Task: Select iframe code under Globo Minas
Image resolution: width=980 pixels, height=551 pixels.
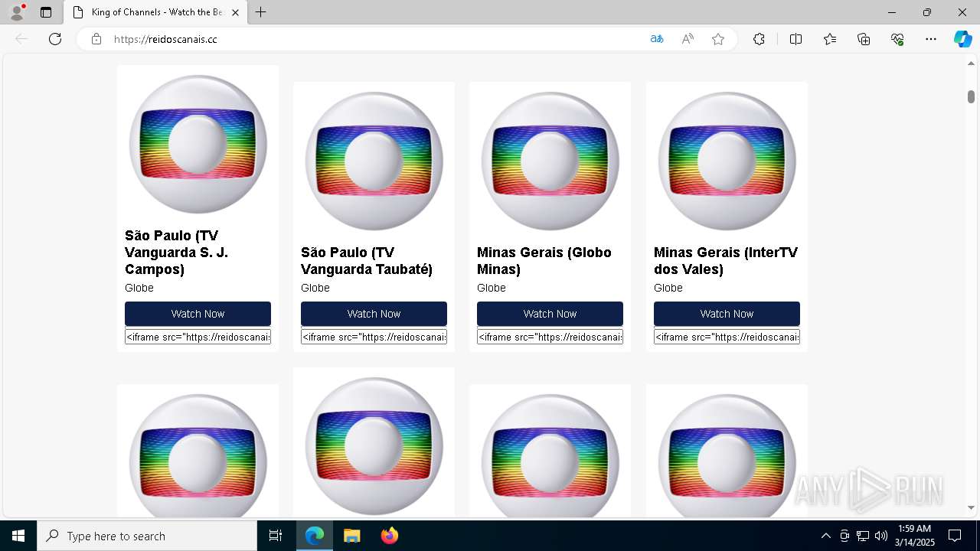Action: (550, 337)
